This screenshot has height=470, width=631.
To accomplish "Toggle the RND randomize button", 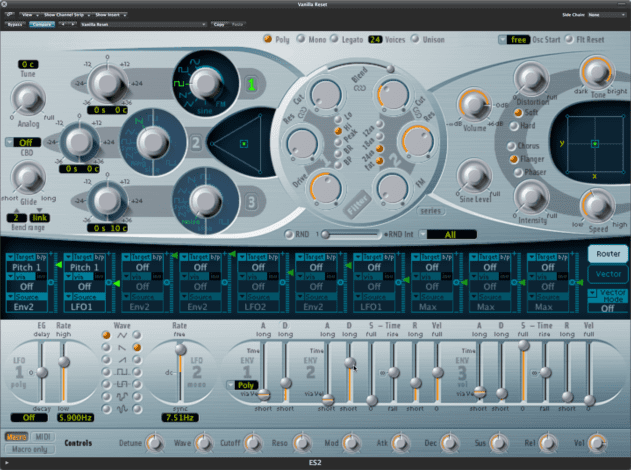I will click(x=289, y=234).
